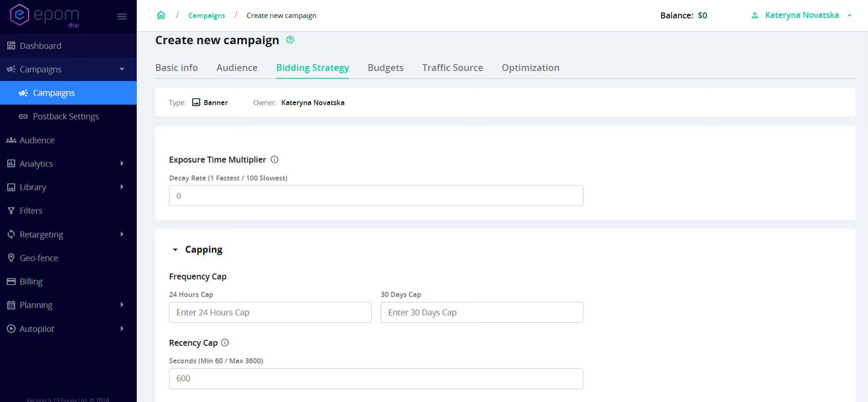Open the user account dropdown arrow
Screen dimensions: 868x402
[850, 15]
